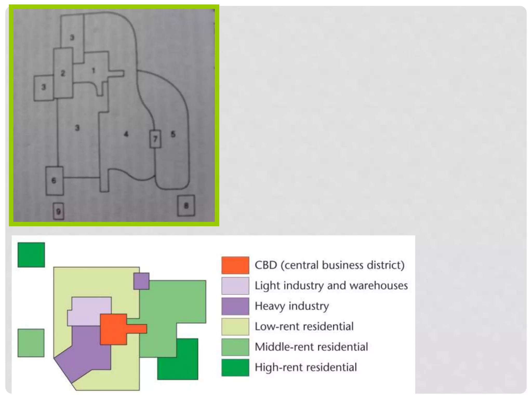Image resolution: width=532 pixels, height=399 pixels.
Task: Click the Low-rent residential legend swatch
Action: pyautogui.click(x=235, y=327)
